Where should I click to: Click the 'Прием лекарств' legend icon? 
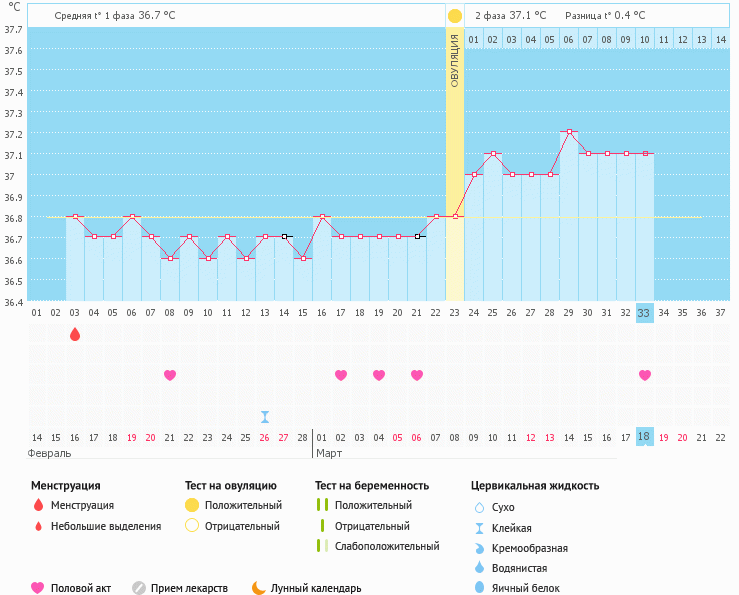(139, 588)
